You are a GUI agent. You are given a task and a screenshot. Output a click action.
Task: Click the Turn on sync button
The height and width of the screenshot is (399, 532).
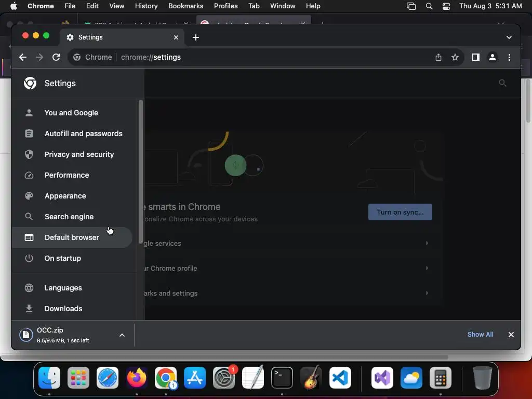tap(400, 212)
